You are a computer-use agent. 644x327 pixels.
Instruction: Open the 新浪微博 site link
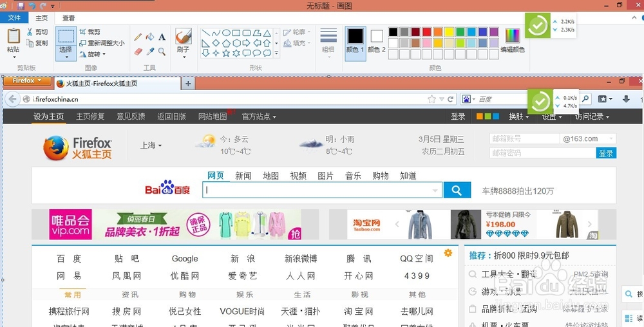tap(301, 259)
